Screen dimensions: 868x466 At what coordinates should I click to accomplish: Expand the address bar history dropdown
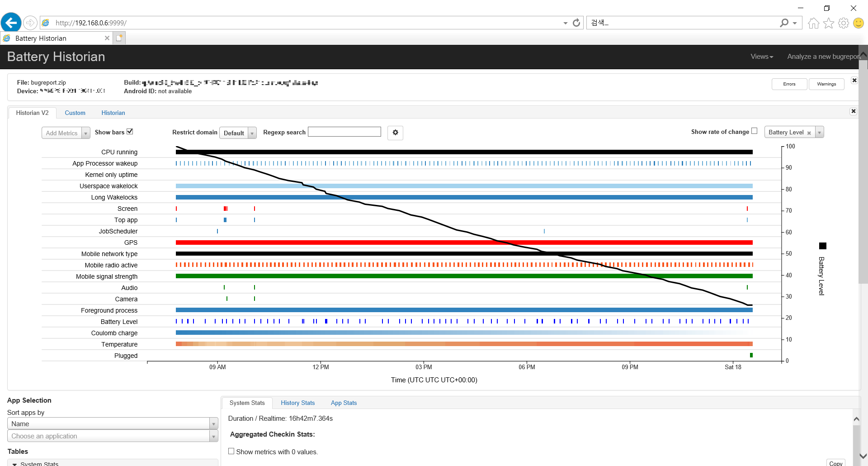point(565,23)
